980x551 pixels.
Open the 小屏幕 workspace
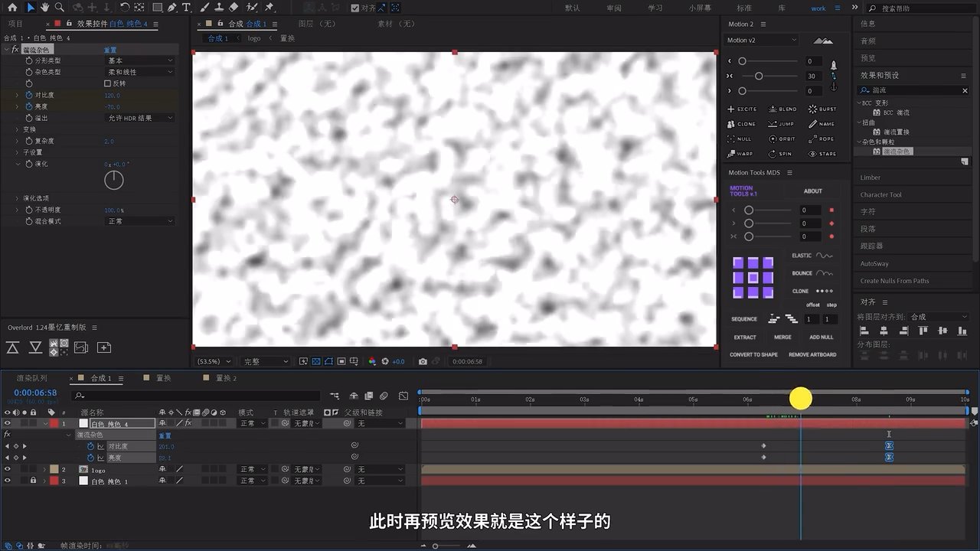[x=700, y=8]
